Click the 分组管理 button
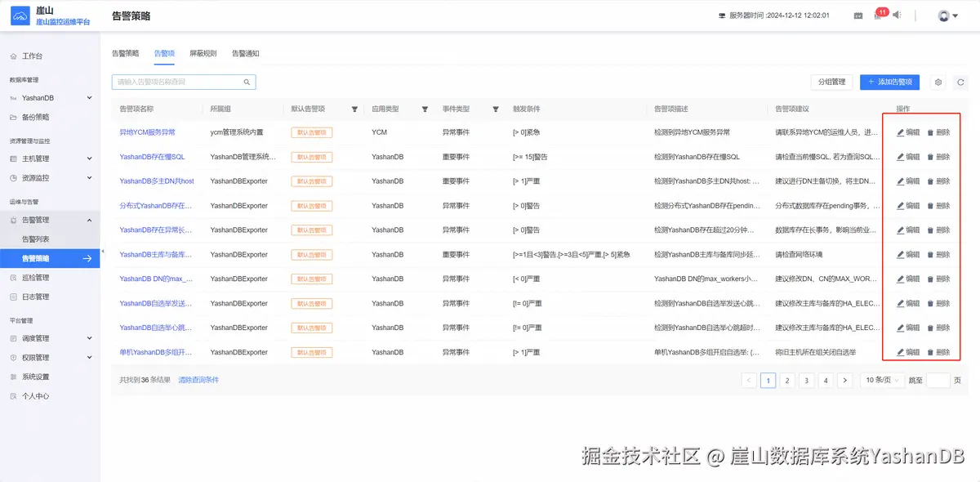980x482 pixels. coord(831,83)
